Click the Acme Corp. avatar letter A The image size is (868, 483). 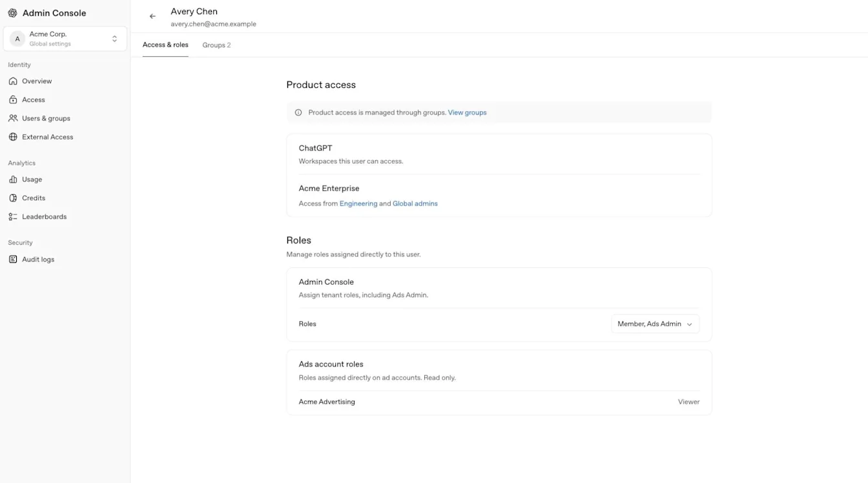(17, 39)
